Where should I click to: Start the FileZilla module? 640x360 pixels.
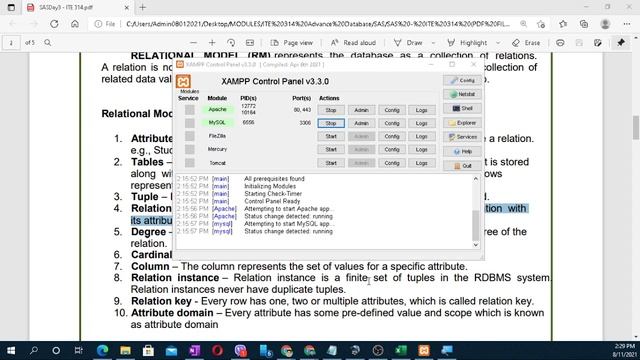click(331, 136)
